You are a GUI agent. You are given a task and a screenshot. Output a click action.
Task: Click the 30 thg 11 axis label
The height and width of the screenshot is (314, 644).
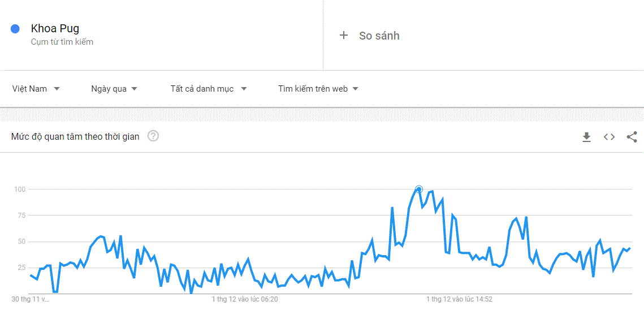[x=28, y=299]
